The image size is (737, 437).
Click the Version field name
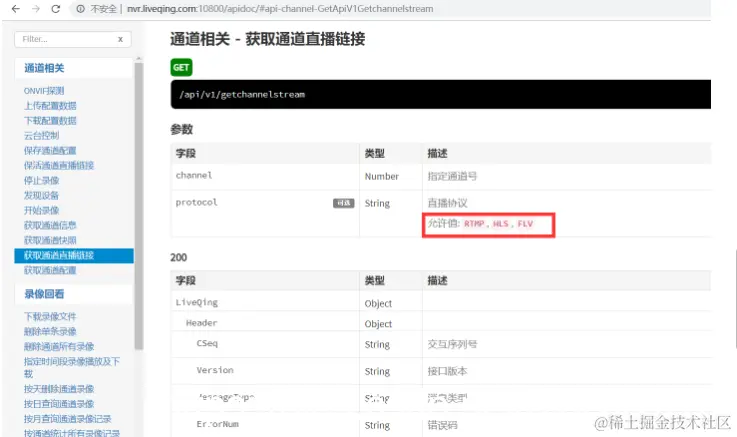click(x=215, y=370)
